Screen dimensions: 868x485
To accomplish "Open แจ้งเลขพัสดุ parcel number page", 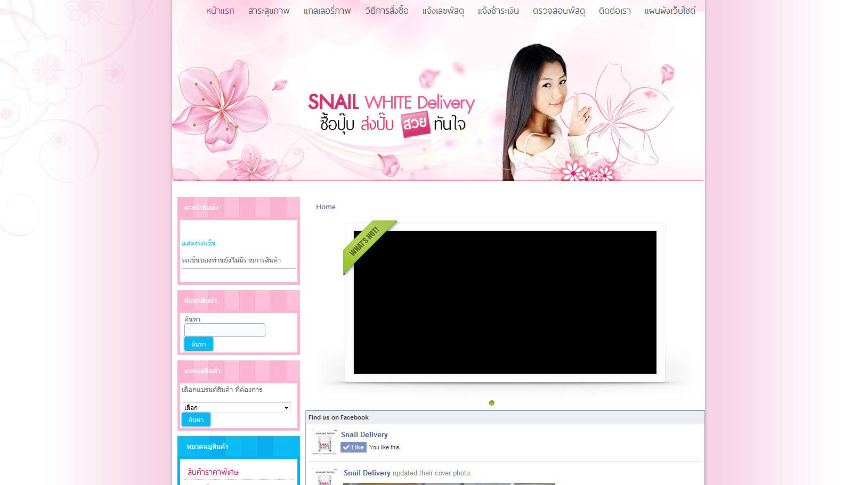I will [x=443, y=11].
